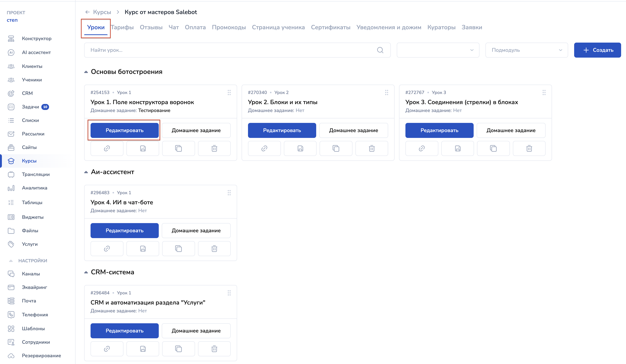Click the back arrow next to Курсы breadcrumb
Screen dimensions: 626x364
[x=87, y=12]
